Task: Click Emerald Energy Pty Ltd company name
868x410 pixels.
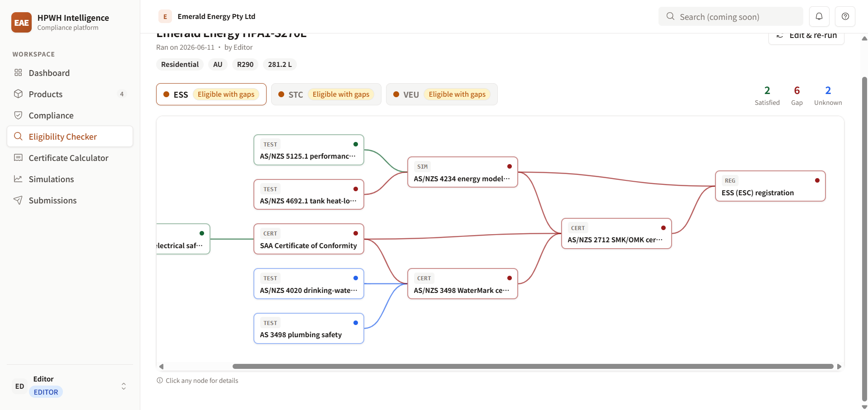Action: tap(216, 16)
